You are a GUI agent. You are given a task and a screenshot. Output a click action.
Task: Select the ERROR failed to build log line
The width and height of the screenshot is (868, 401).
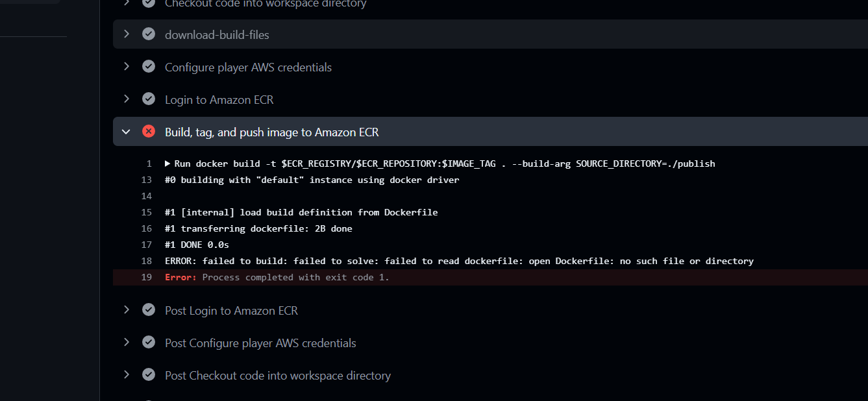(459, 261)
